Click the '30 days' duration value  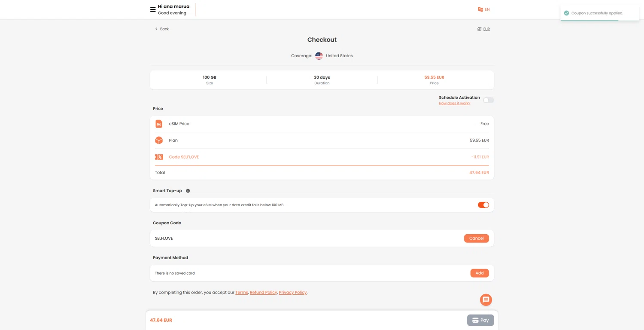click(x=322, y=77)
